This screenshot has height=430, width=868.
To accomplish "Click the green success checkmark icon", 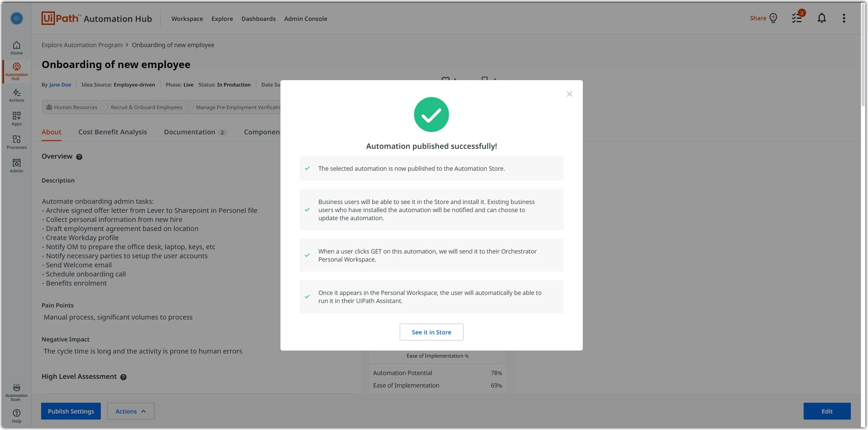I will pyautogui.click(x=431, y=114).
